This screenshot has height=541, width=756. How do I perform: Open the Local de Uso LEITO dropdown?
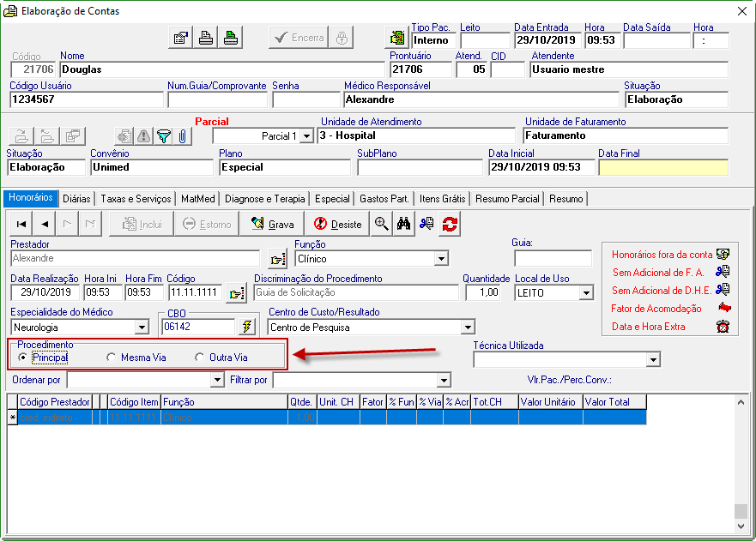coord(586,293)
